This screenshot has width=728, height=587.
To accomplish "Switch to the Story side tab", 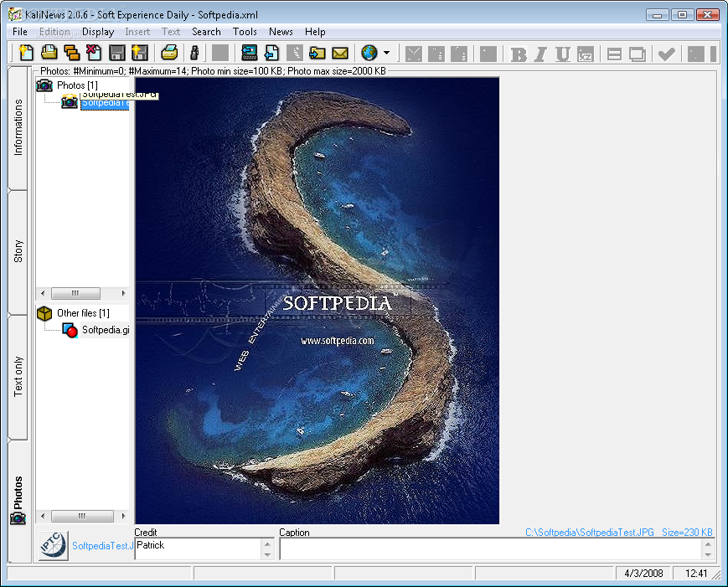I will click(18, 252).
